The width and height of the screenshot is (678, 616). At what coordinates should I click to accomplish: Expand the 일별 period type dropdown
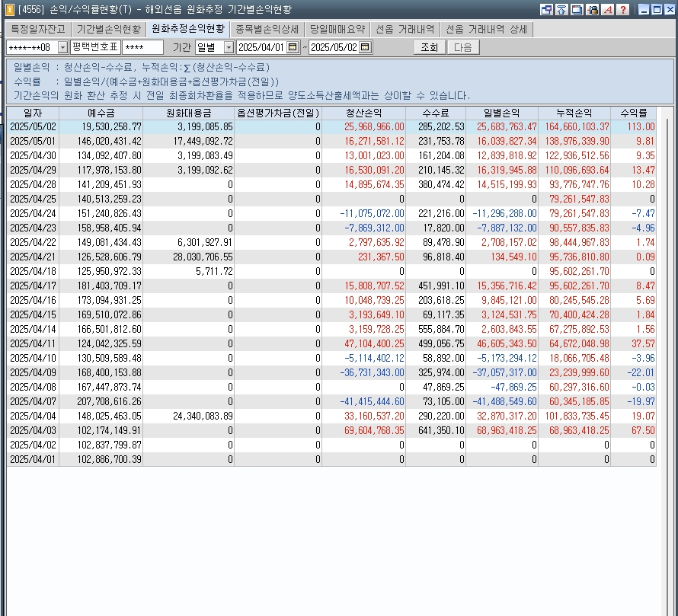(x=229, y=47)
